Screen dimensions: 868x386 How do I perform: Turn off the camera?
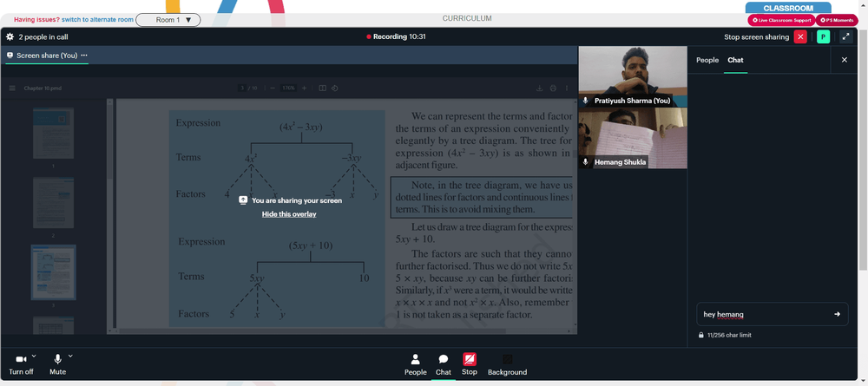pyautogui.click(x=21, y=365)
